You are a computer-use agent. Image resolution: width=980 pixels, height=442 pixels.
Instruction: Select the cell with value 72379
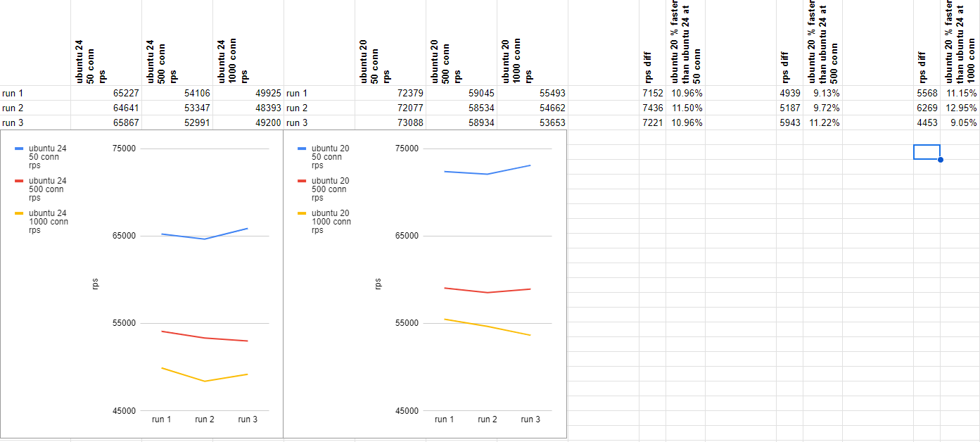390,93
